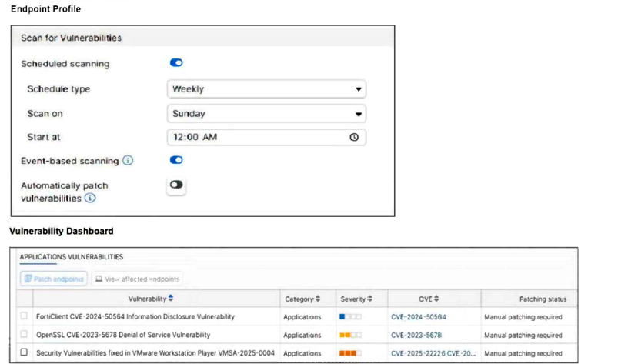Open the Schedule type Weekly dropdown
This screenshot has width=618, height=364.
tap(266, 89)
